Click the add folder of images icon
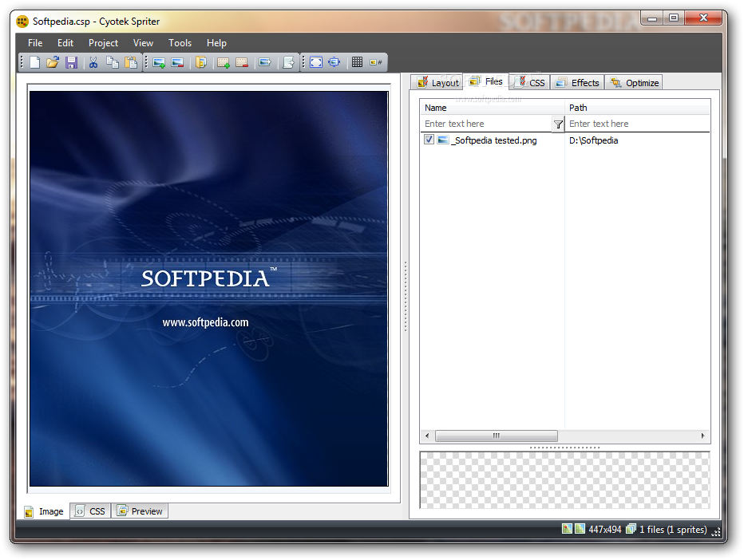Image resolution: width=744 pixels, height=560 pixels. (x=201, y=62)
